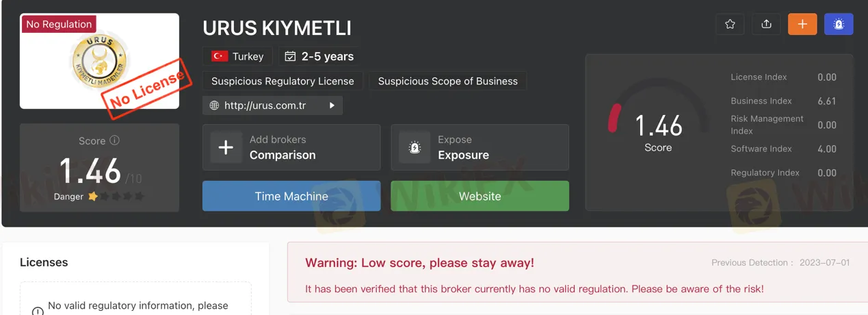Click the globe icon before urus.com.tr

[x=215, y=105]
